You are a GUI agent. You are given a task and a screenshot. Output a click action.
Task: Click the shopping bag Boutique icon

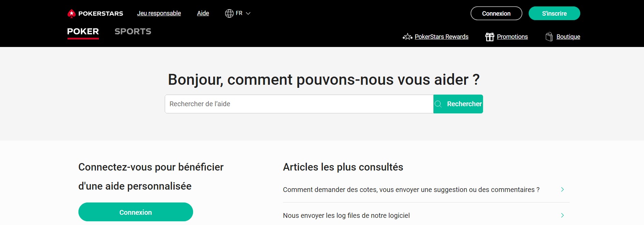tap(549, 37)
